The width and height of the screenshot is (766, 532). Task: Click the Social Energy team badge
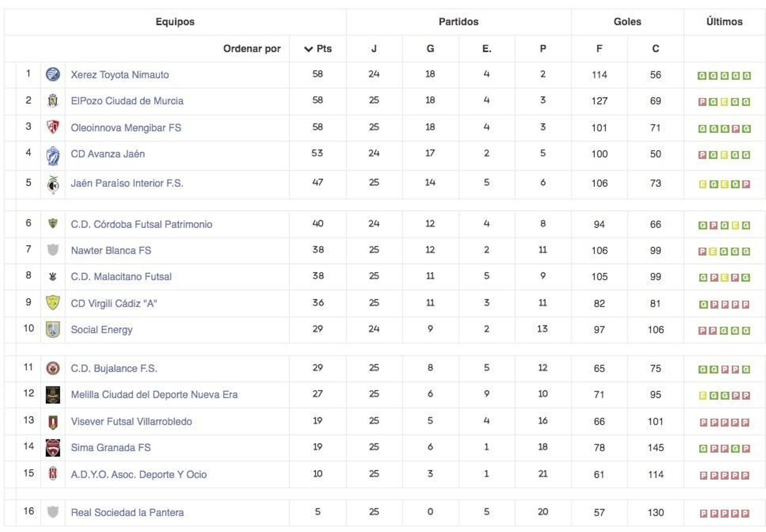(53, 329)
